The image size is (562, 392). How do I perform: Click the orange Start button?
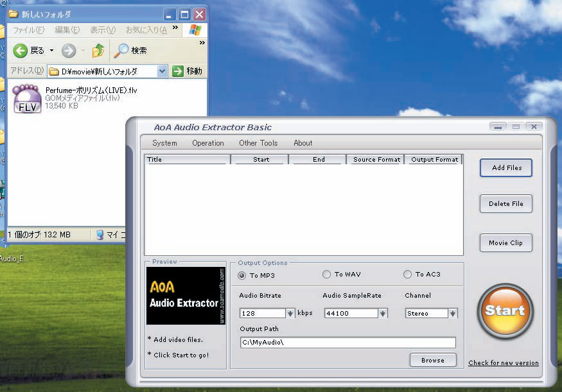pos(505,311)
